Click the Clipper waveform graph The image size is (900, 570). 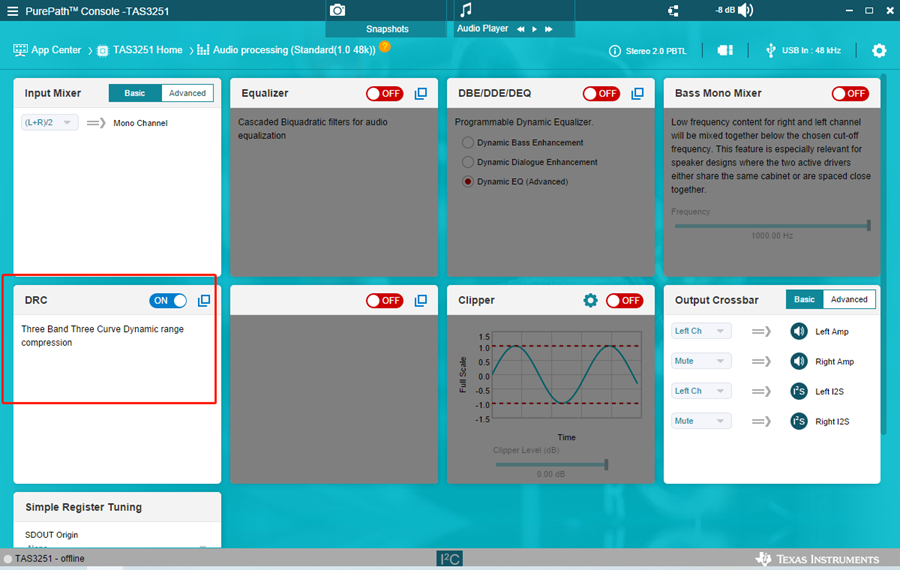click(x=567, y=376)
